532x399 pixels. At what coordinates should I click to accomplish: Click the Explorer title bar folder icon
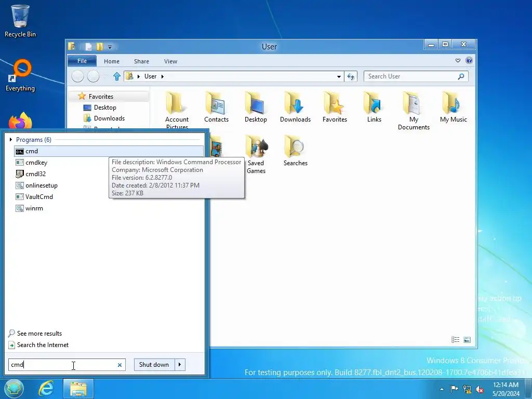click(x=72, y=46)
